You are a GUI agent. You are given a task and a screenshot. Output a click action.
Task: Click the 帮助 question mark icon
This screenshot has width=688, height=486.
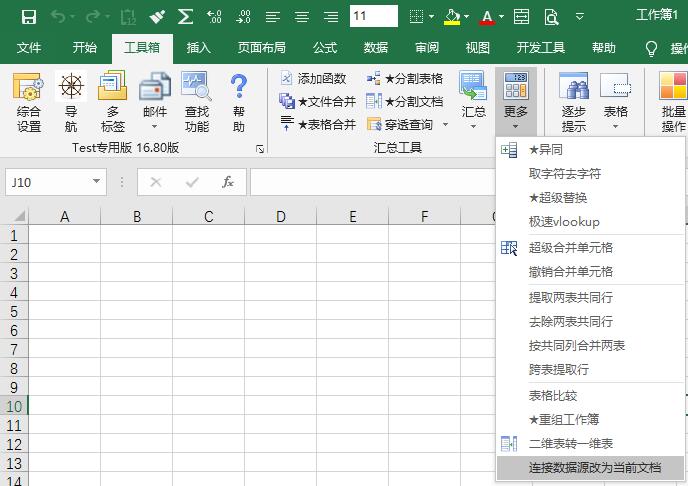pos(238,103)
